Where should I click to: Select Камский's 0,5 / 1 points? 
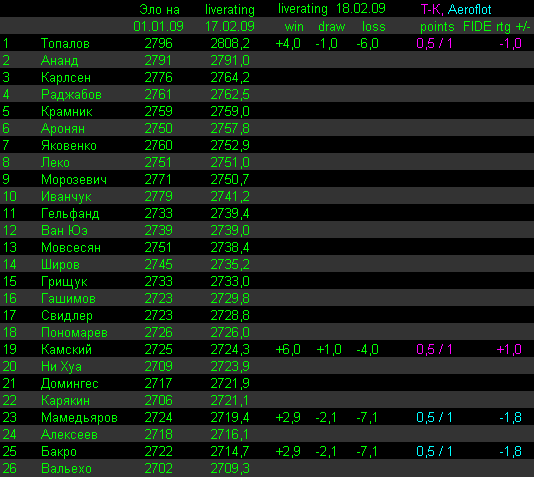coord(434,350)
